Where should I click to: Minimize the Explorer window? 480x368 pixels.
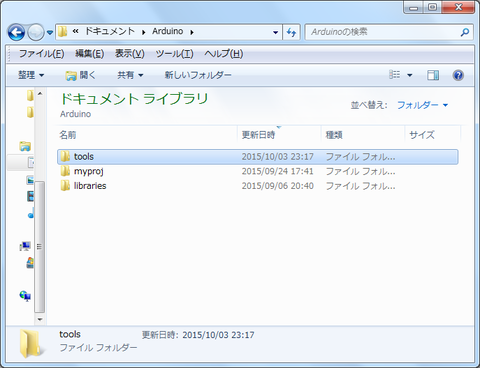[414, 7]
